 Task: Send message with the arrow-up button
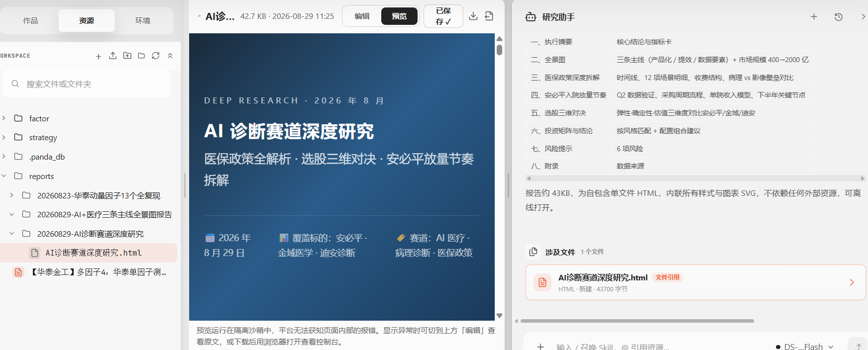pos(859,346)
